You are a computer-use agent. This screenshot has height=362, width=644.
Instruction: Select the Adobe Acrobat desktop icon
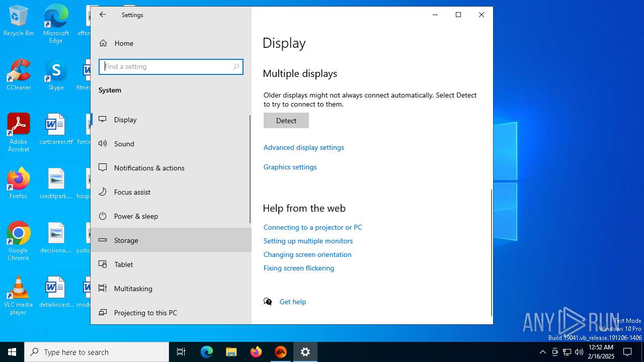[19, 133]
